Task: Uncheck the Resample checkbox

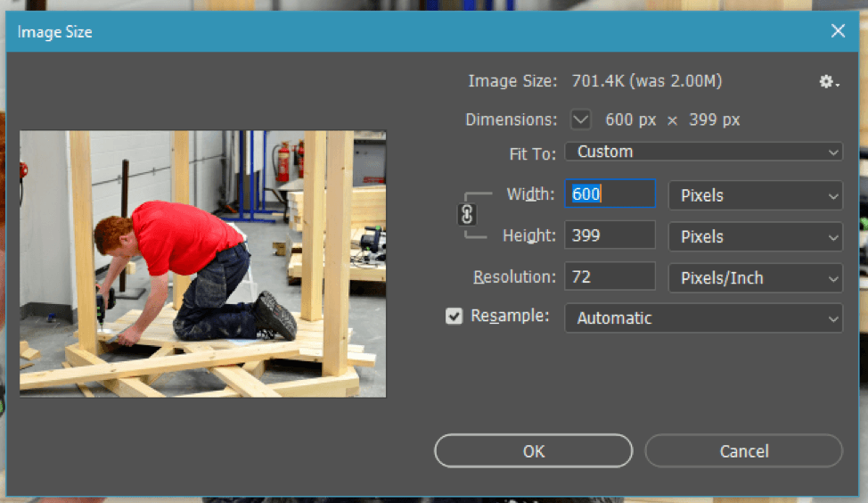Action: tap(454, 317)
